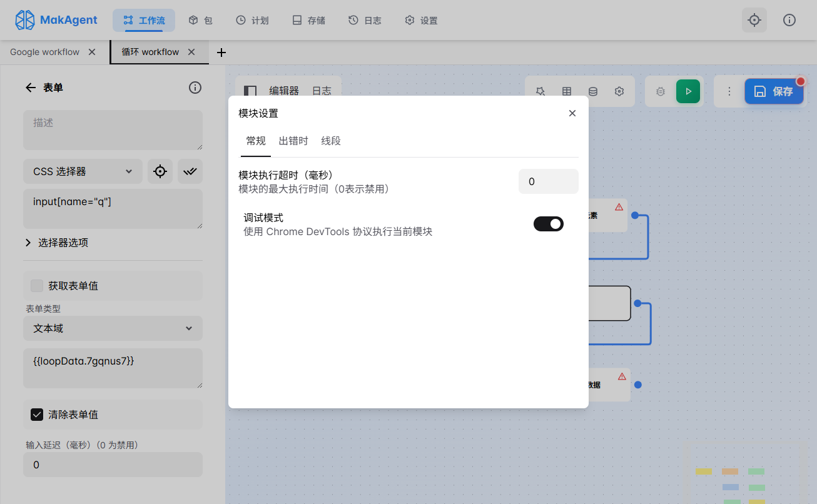
Task: Switch to the 出错时 tab in module settings
Action: pos(293,141)
